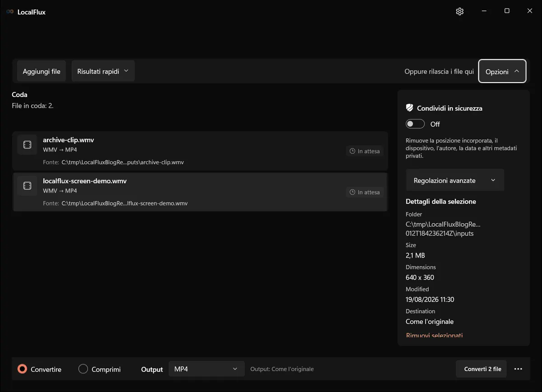This screenshot has width=542, height=392.
Task: Minimize the LocalFlux window
Action: 484,11
